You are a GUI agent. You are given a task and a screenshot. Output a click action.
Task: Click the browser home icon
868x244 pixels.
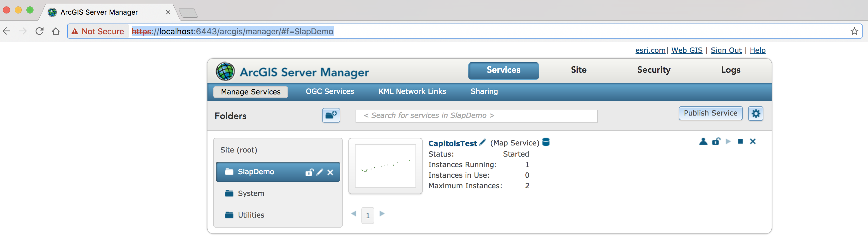click(x=56, y=31)
